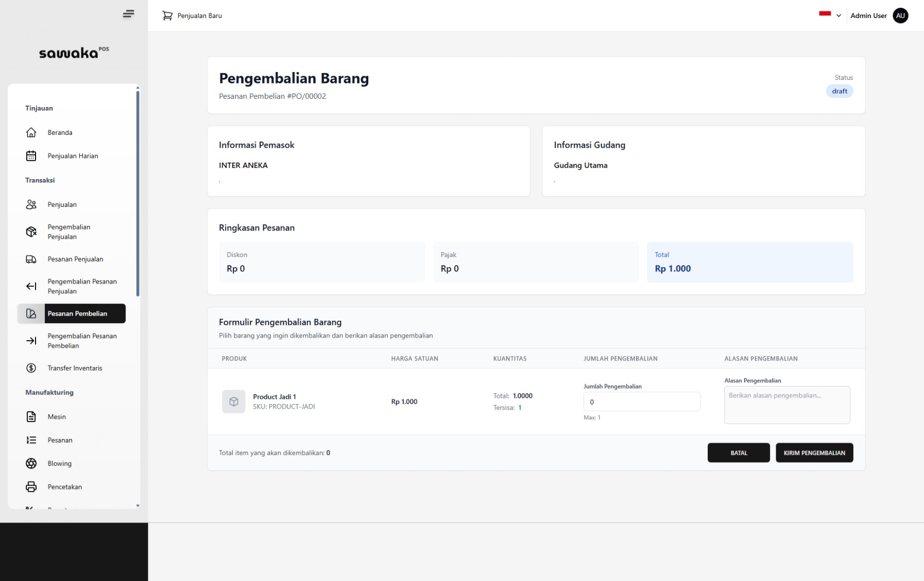Focus the Jumlah Pengembalian quantity field
This screenshot has height=581, width=924.
pos(641,402)
